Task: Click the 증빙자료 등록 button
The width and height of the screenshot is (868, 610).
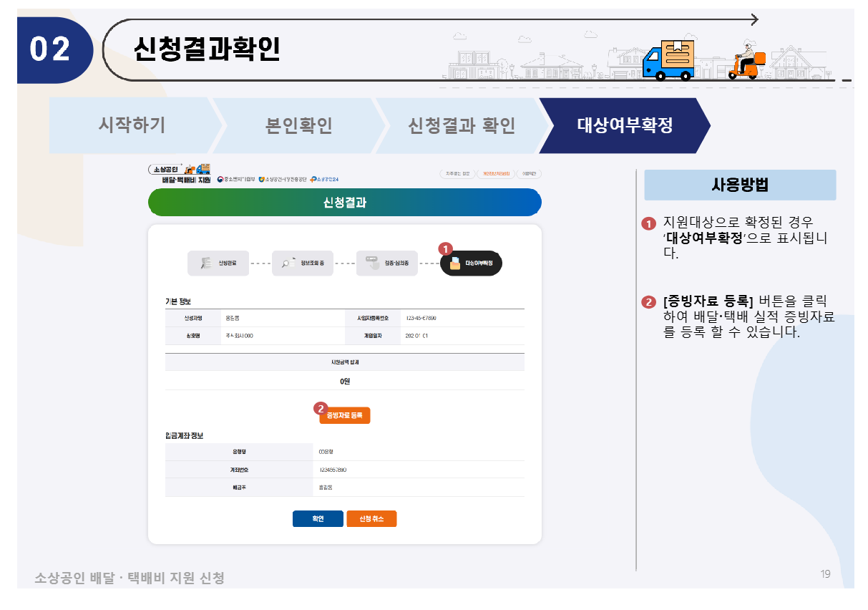Action: 344,415
